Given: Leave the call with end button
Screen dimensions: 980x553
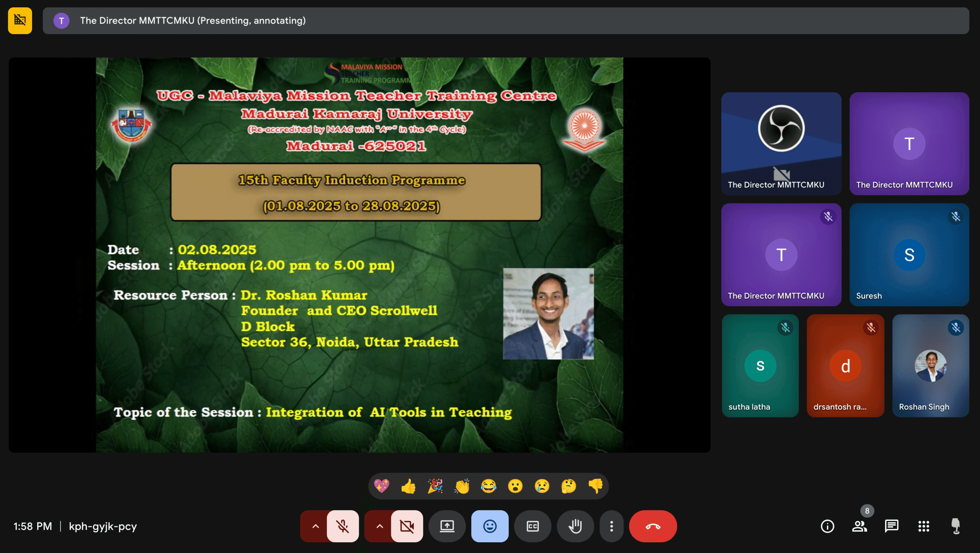Looking at the screenshot, I should (x=653, y=526).
